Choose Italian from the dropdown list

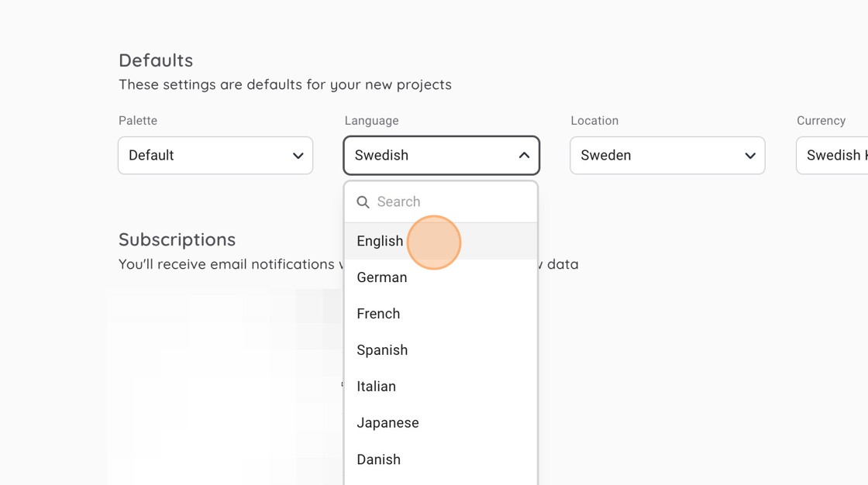tap(376, 387)
